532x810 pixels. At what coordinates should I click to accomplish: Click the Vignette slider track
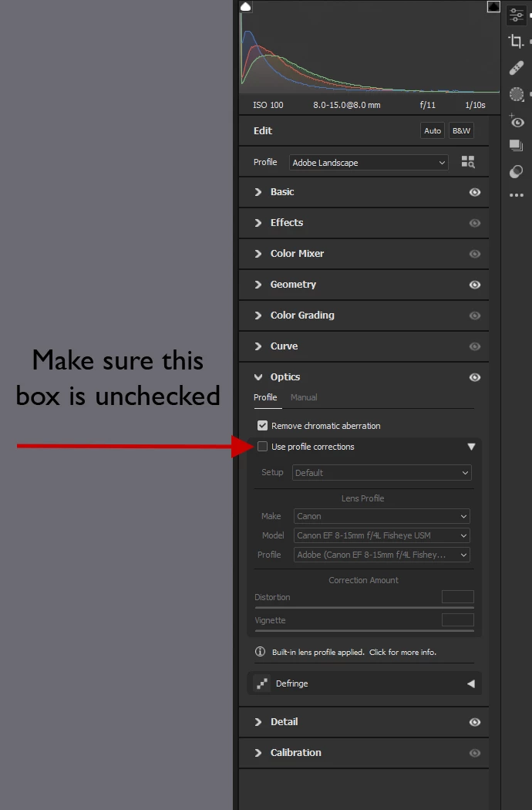click(x=364, y=631)
